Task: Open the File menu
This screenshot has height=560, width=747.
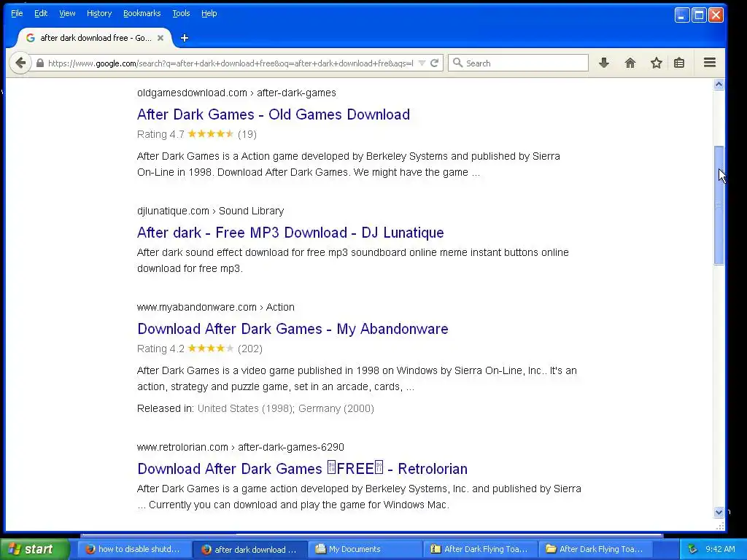Action: (x=17, y=13)
